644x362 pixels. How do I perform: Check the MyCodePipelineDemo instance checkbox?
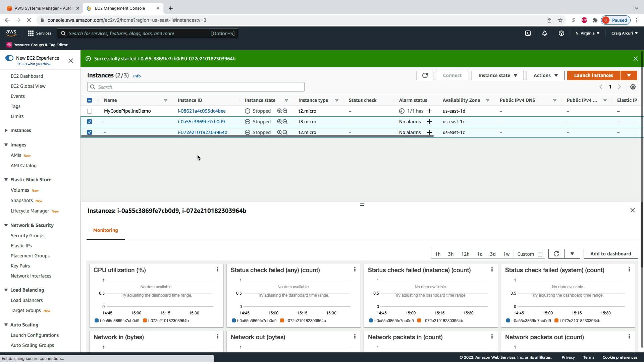tap(90, 111)
